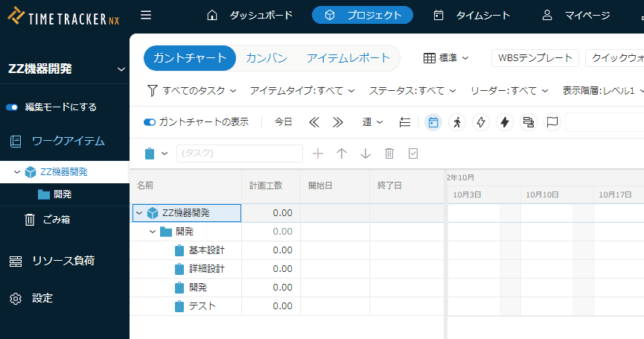
Task: Toggle ガントチャートの表示 switch
Action: [x=150, y=122]
